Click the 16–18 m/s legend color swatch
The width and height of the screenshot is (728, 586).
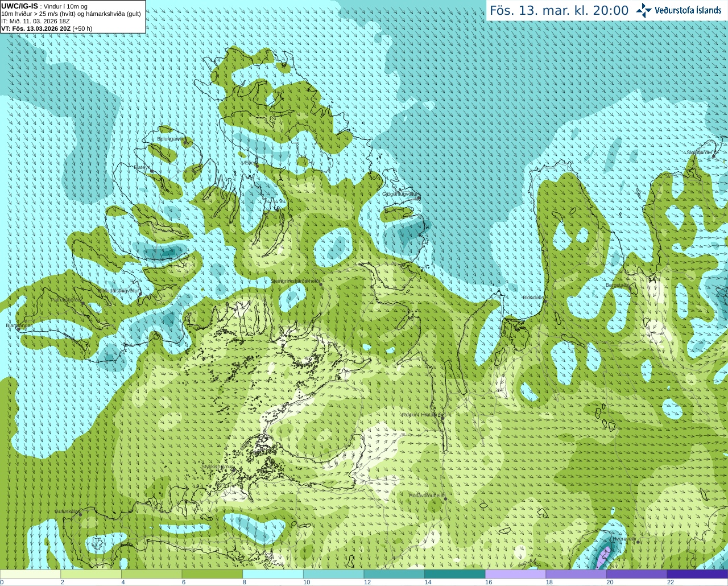pyautogui.click(x=515, y=574)
